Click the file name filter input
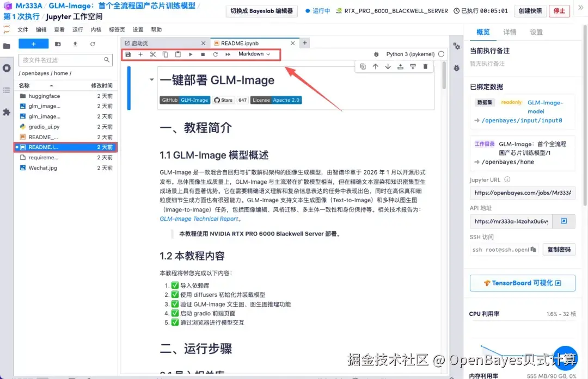The image size is (588, 379). click(x=66, y=60)
